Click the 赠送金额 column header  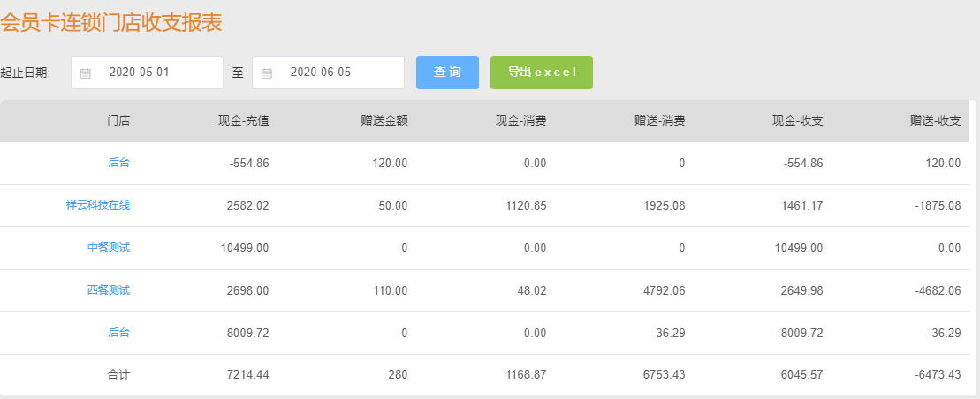pos(384,121)
